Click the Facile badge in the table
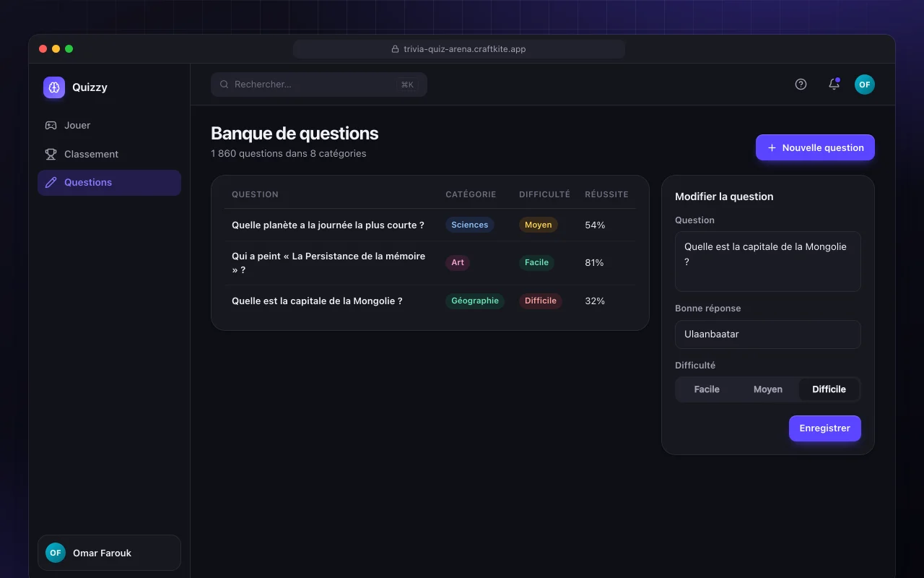 (x=536, y=262)
